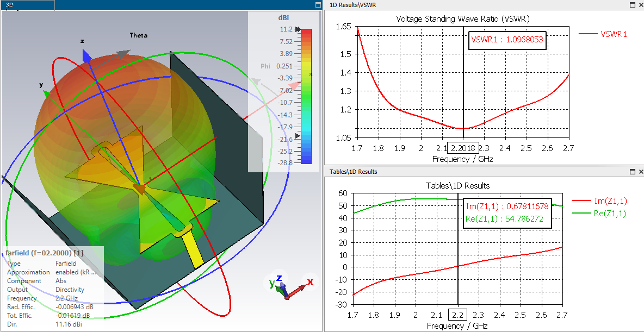The height and width of the screenshot is (332, 644).
Task: Click the dBi unit label above color scale
Action: tap(284, 17)
